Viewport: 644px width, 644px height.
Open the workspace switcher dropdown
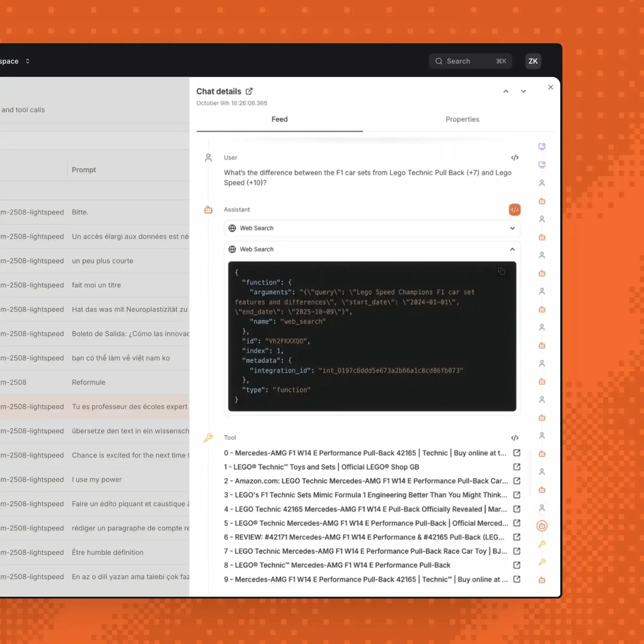[28, 61]
